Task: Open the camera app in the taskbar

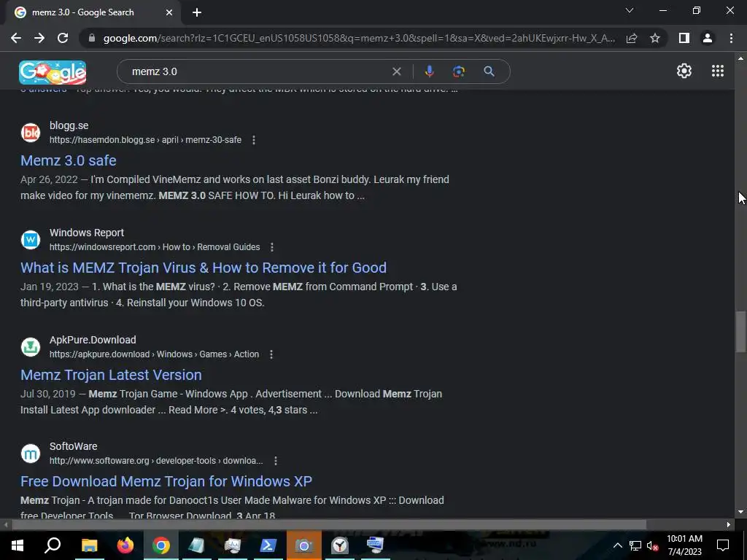Action: [303, 545]
